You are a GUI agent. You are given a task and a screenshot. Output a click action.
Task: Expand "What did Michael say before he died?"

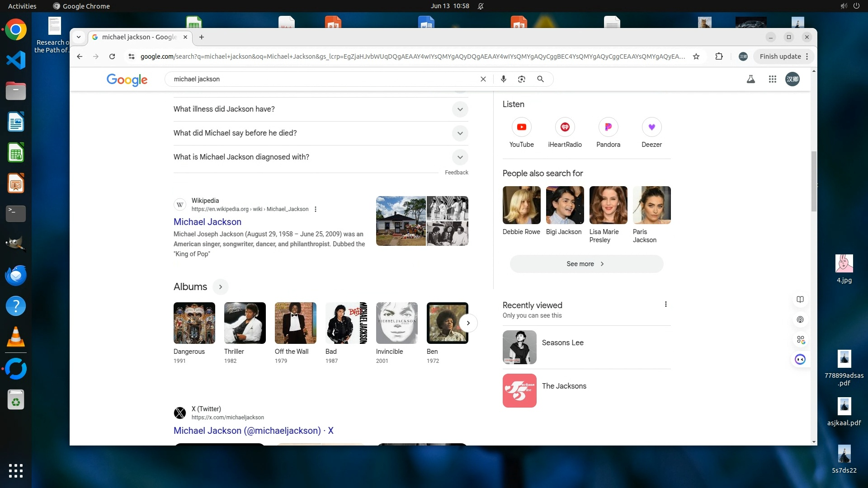coord(460,133)
